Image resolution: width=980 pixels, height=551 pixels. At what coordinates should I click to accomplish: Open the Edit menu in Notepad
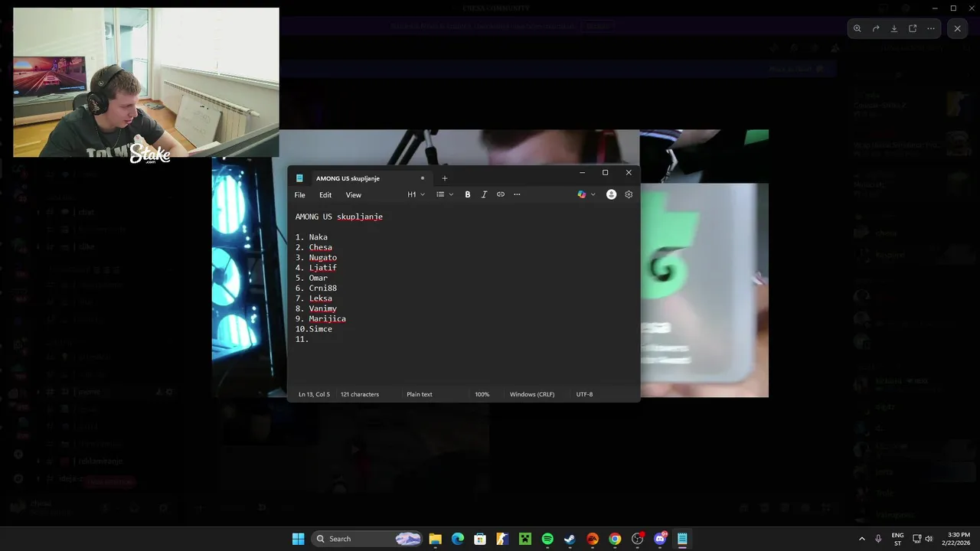(325, 195)
